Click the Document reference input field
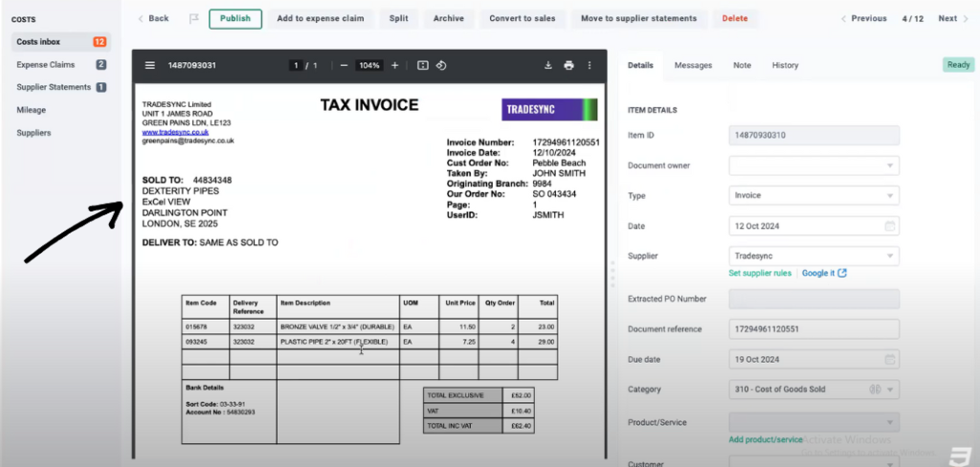 coord(813,329)
